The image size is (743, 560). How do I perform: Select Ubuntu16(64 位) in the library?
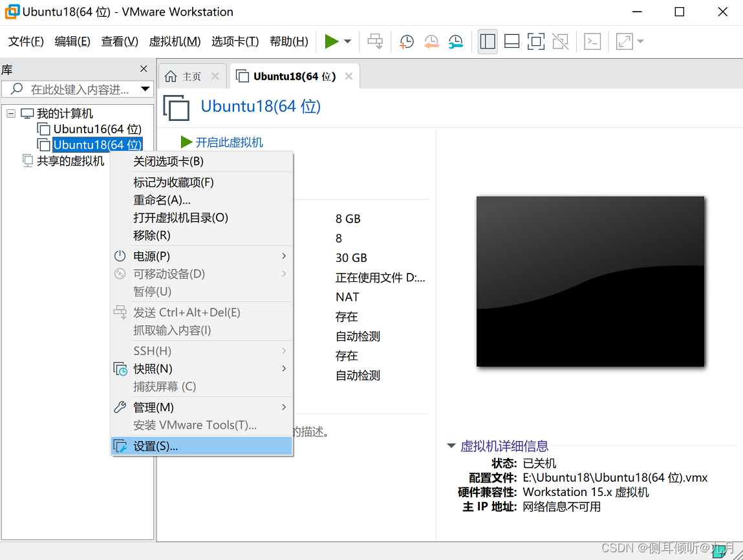pos(97,129)
